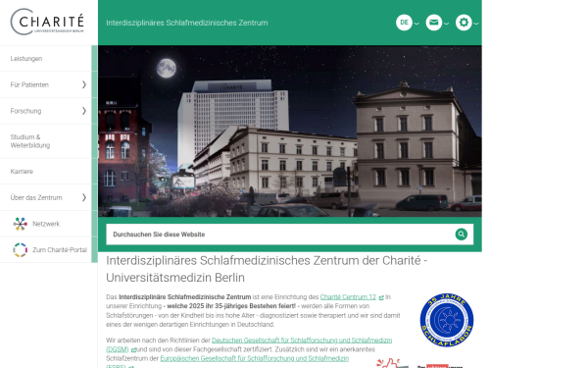
Task: Click the Charité logo
Action: pos(47,22)
